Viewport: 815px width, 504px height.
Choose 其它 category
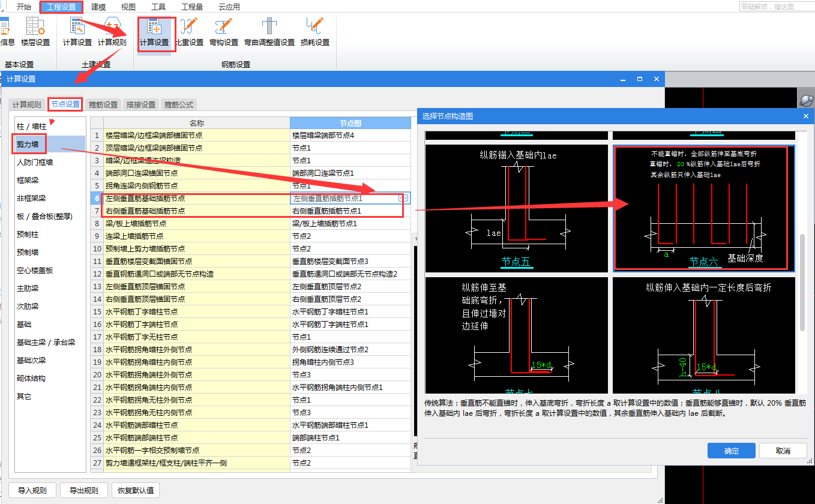tap(50, 397)
